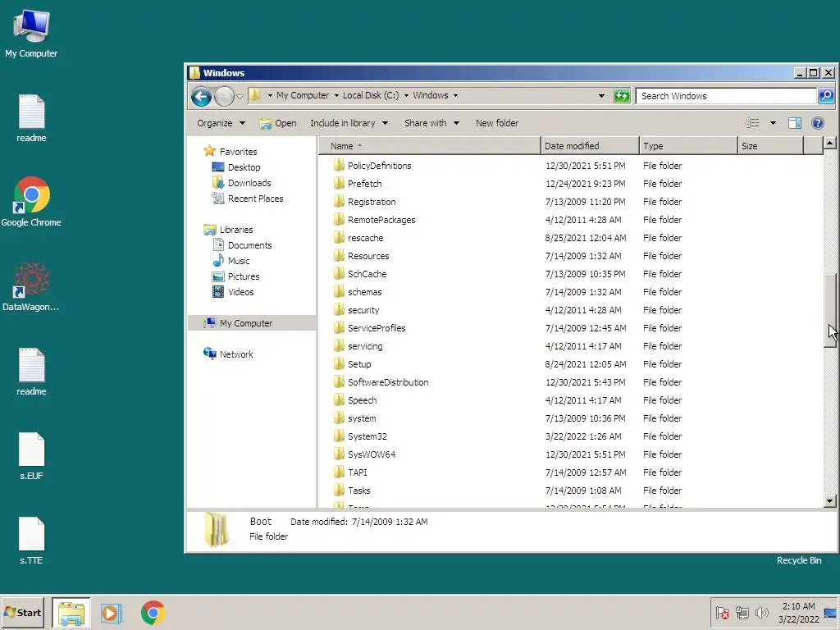Image resolution: width=840 pixels, height=630 pixels.
Task: Click the Music library icon
Action: (x=218, y=261)
